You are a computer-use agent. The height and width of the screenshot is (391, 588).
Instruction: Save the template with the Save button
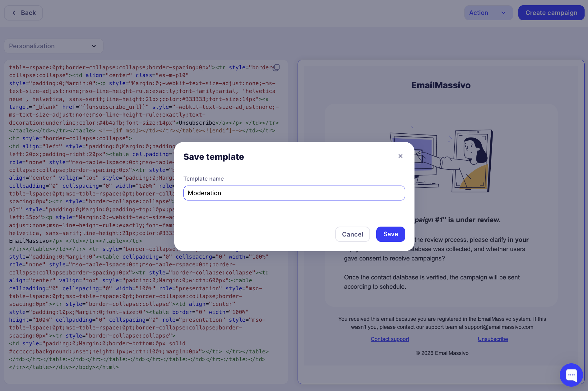(390, 234)
